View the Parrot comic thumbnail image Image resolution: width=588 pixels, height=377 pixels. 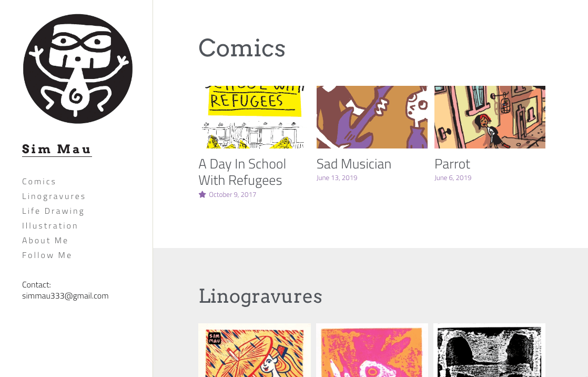click(490, 117)
